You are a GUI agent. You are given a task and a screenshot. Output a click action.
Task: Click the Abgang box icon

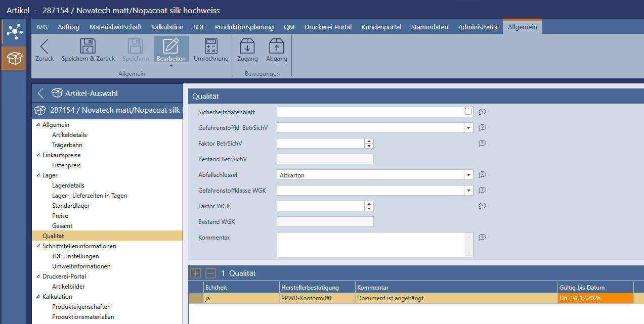[276, 46]
